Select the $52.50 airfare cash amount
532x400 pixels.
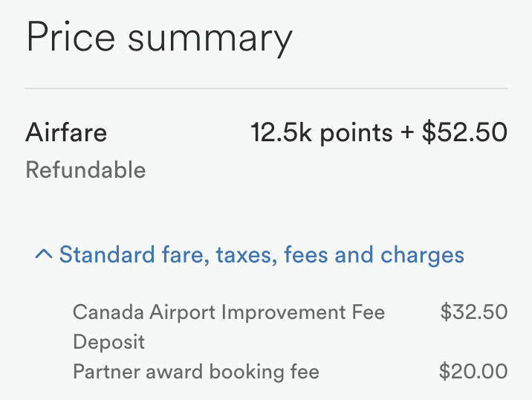point(464,132)
